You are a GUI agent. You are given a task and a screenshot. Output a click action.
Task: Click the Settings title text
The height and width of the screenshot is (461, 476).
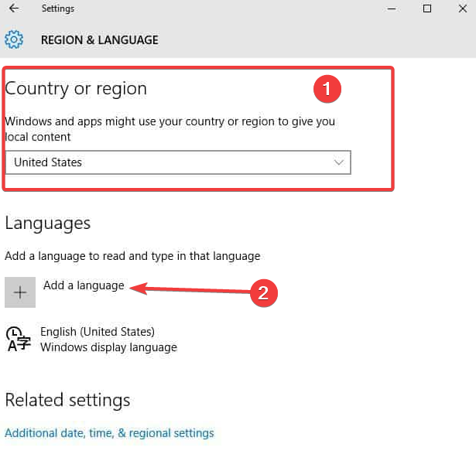tap(58, 9)
